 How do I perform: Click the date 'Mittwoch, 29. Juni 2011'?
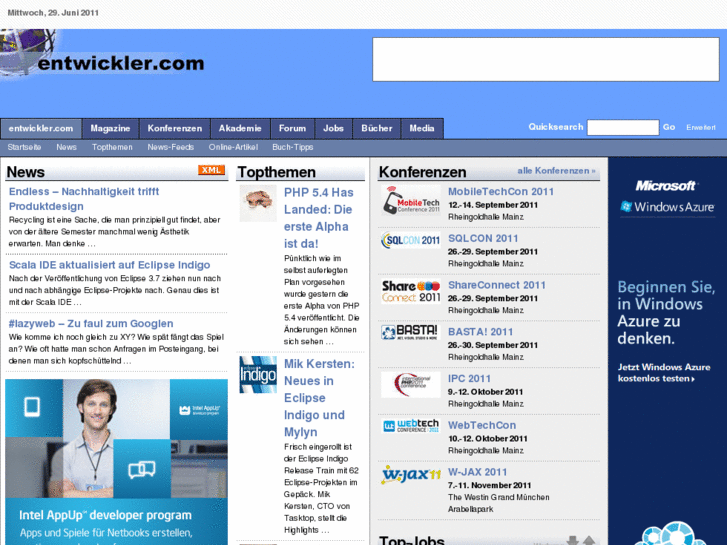pos(53,13)
